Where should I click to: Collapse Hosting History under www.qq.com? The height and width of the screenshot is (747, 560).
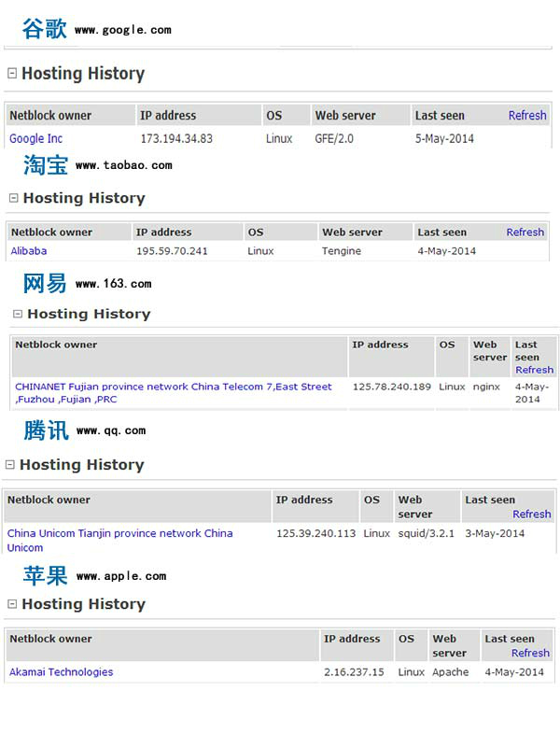(10, 464)
